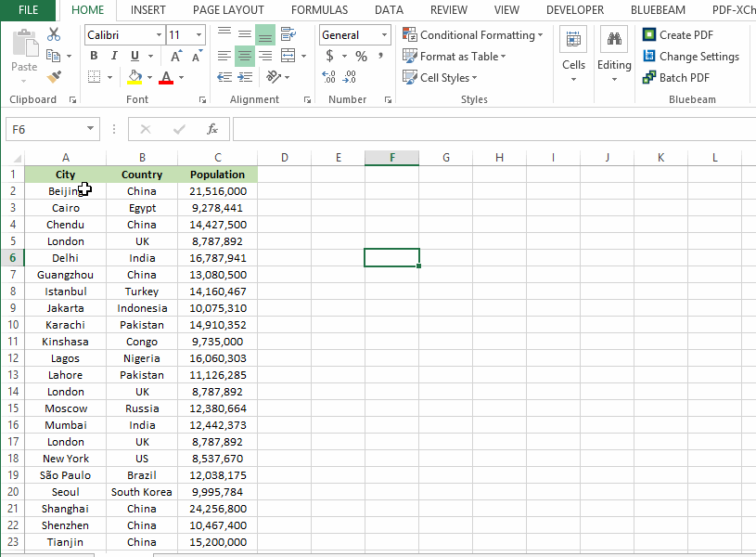
Task: Toggle Center horizontal alignment
Action: [x=245, y=56]
